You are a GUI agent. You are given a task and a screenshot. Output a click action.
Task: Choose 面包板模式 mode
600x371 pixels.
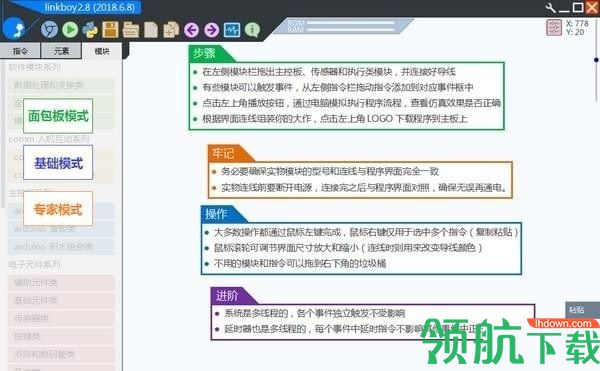pyautogui.click(x=58, y=116)
